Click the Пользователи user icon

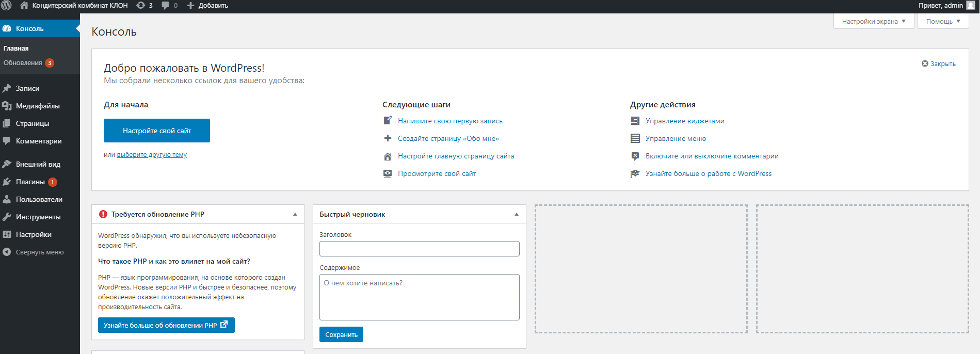pyautogui.click(x=7, y=199)
